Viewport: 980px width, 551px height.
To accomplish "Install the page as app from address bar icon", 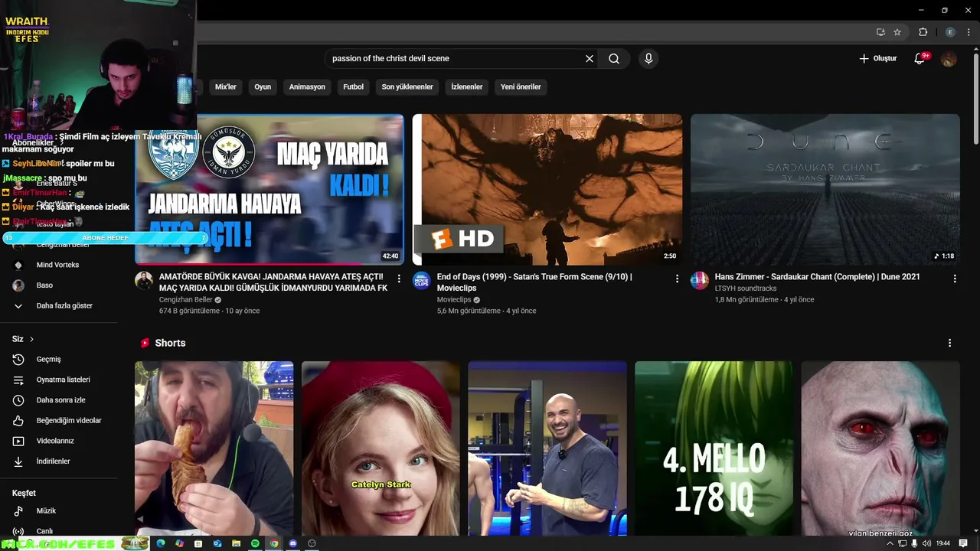I will point(880,32).
